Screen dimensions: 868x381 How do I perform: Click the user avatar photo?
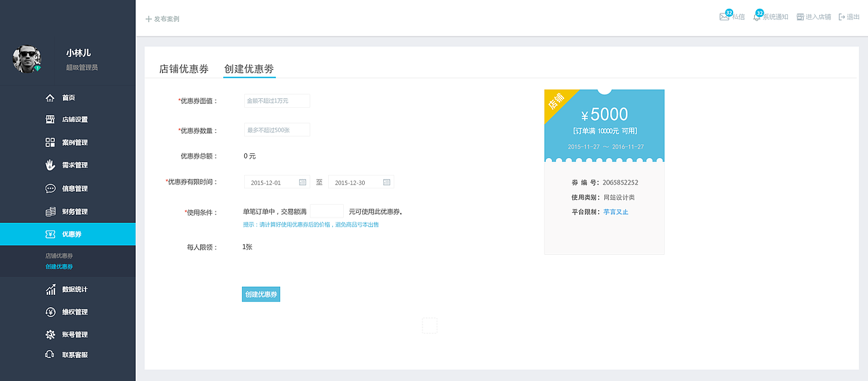click(27, 59)
